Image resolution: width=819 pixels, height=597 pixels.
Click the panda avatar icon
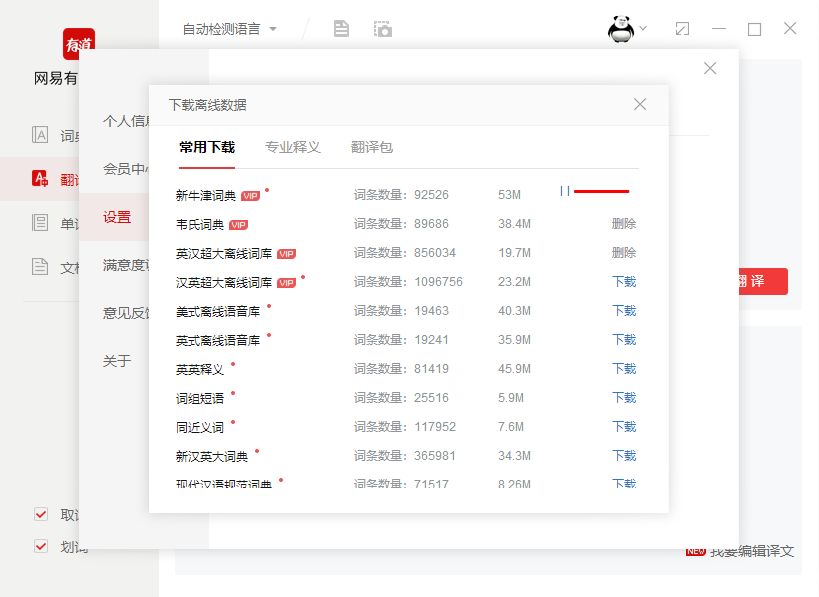pos(623,29)
